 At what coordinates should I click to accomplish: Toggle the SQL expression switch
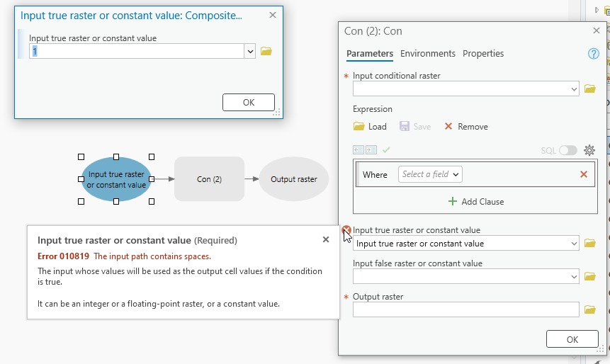pos(568,150)
